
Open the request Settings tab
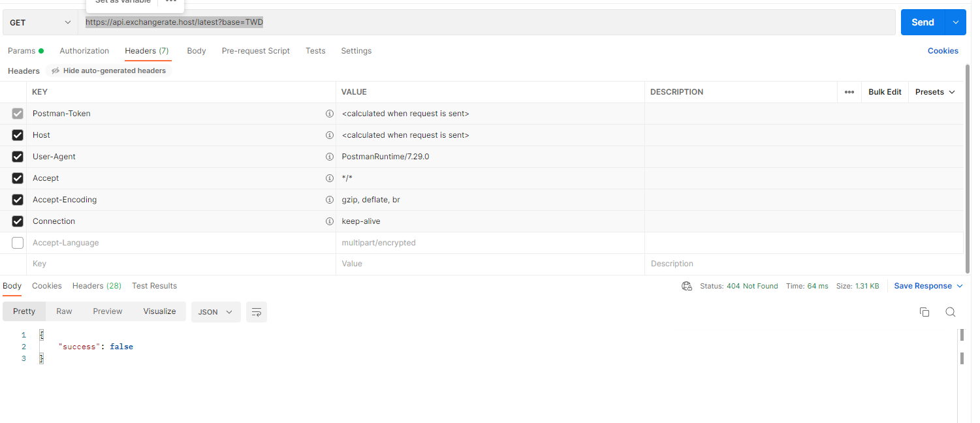click(x=356, y=51)
